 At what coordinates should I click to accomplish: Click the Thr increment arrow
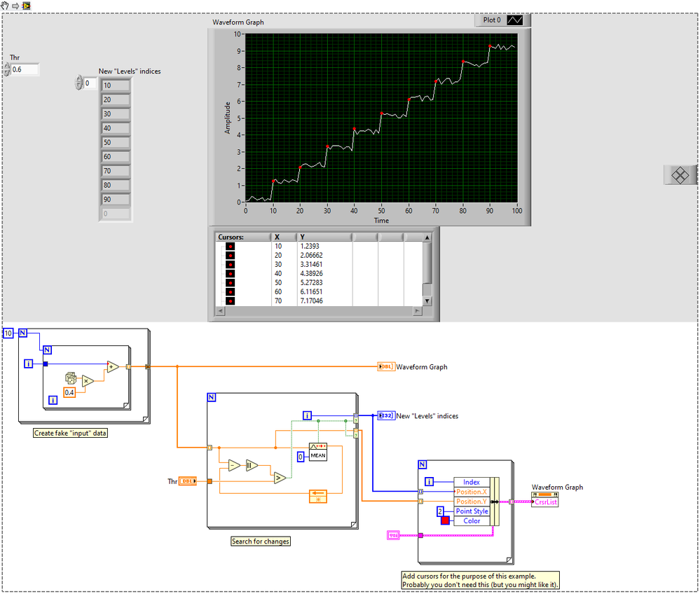coord(6,66)
